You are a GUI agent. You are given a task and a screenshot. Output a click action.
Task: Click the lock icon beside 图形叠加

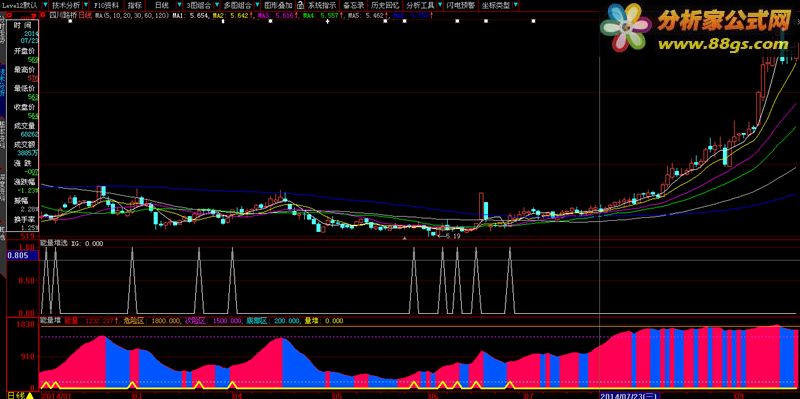[x=300, y=5]
